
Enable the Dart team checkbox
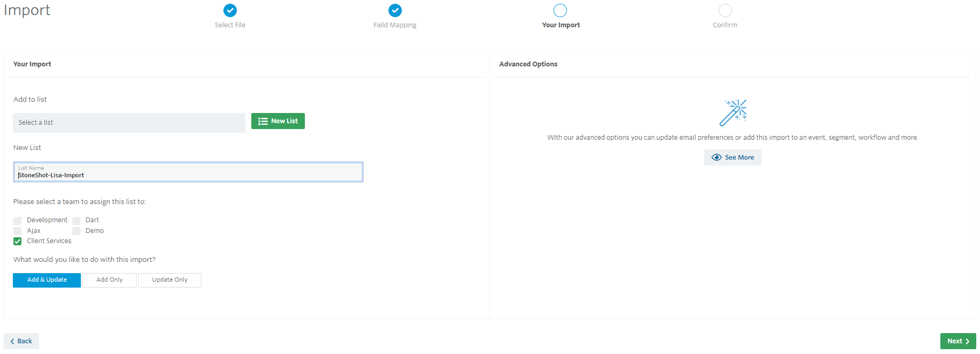click(x=77, y=221)
